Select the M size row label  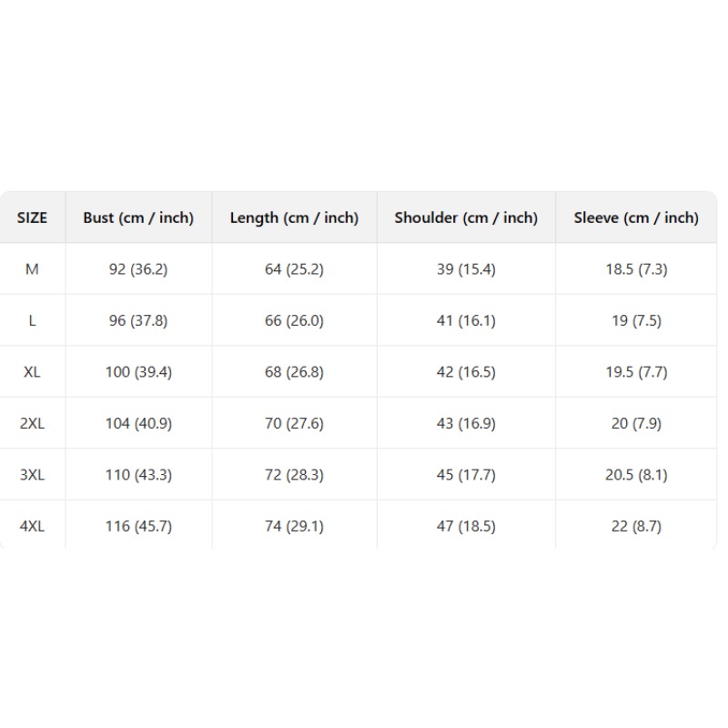32,269
